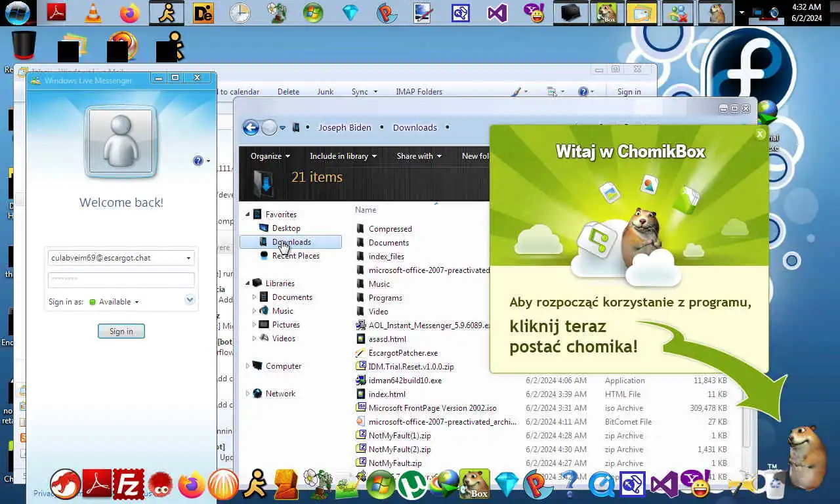Click the ChomikBox taskbar button in top bar
840x504 pixels.
(x=606, y=12)
